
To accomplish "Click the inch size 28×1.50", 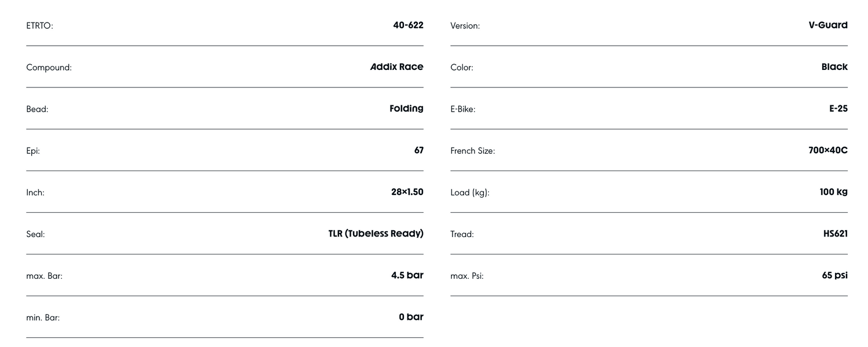I will tap(407, 192).
